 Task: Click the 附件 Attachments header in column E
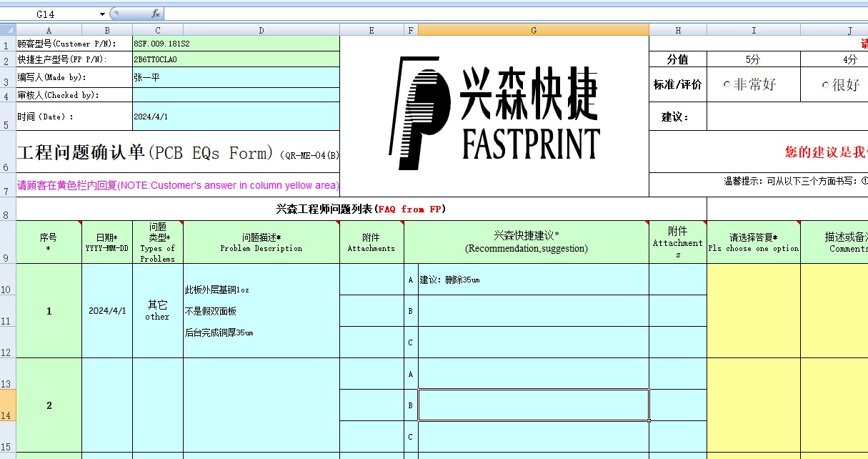[x=371, y=242]
